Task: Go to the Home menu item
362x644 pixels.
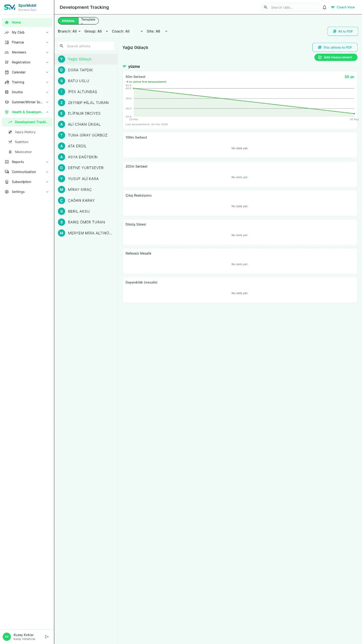Action: (27, 22)
